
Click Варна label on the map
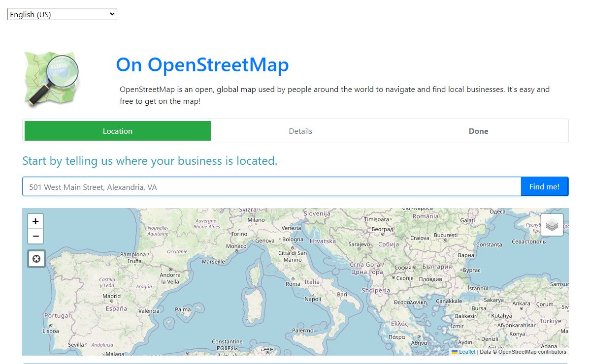click(x=466, y=255)
